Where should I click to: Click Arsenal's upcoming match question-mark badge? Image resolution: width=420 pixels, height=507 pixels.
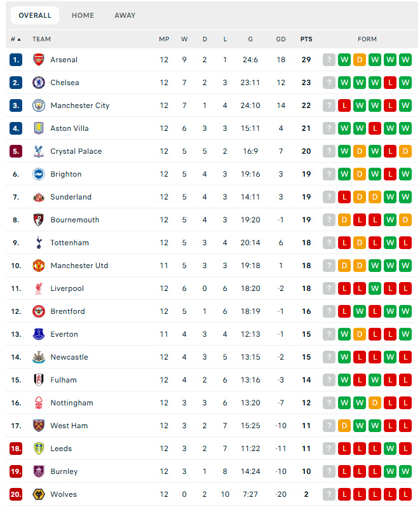pos(329,60)
